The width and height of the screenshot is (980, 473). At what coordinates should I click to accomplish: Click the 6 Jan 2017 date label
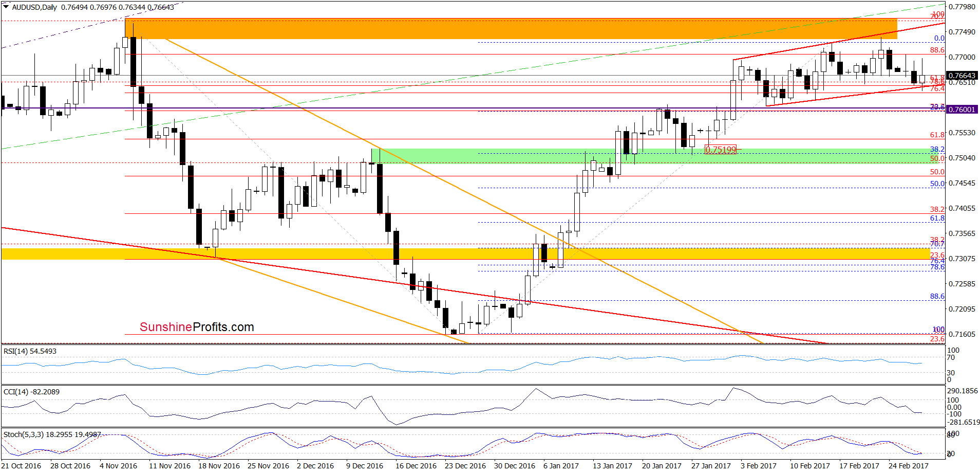point(561,466)
